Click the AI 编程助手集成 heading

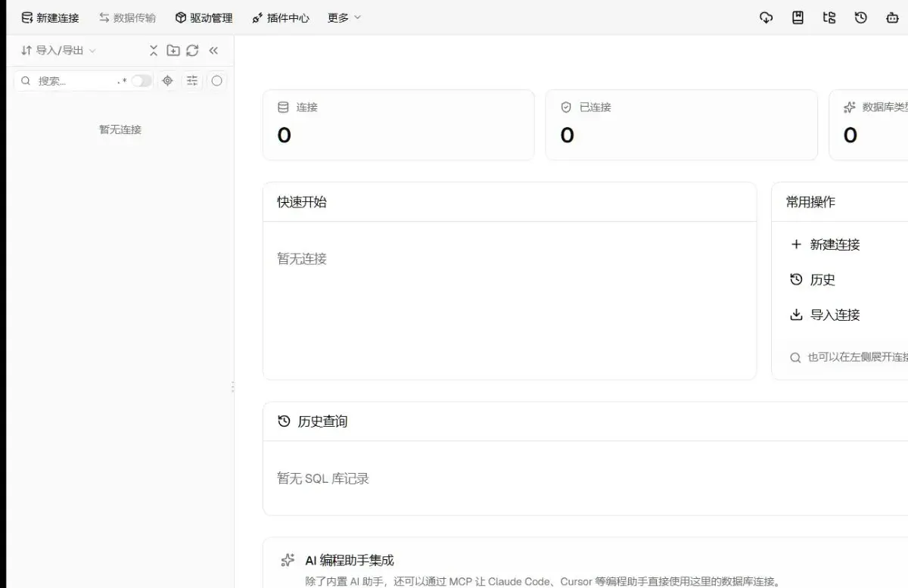pyautogui.click(x=350, y=560)
